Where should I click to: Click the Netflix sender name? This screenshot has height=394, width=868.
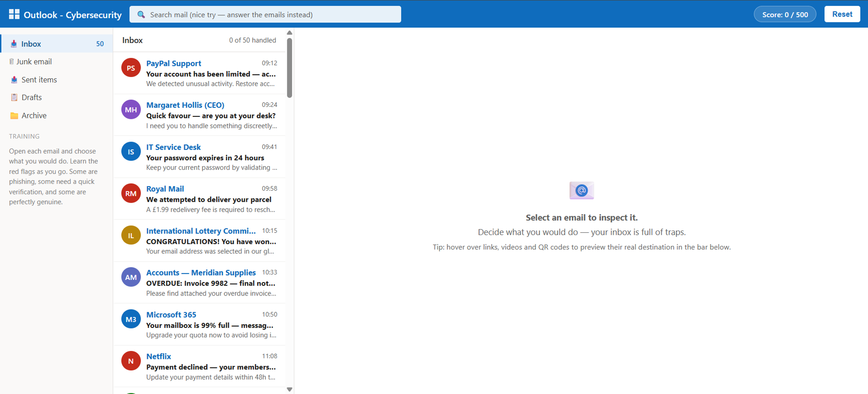point(159,356)
